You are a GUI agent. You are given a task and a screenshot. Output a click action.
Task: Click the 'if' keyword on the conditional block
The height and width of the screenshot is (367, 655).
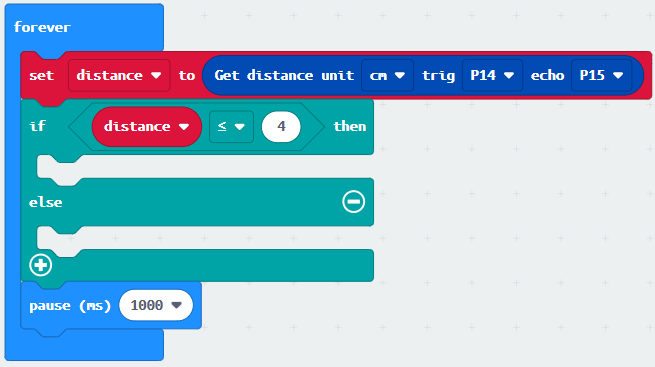click(x=37, y=126)
